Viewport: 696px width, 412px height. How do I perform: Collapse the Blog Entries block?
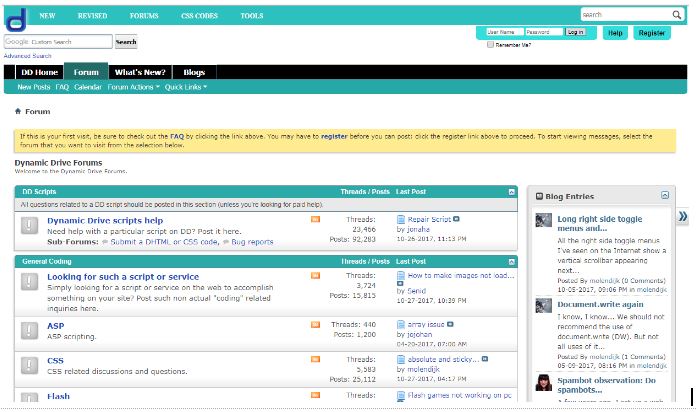pos(664,195)
